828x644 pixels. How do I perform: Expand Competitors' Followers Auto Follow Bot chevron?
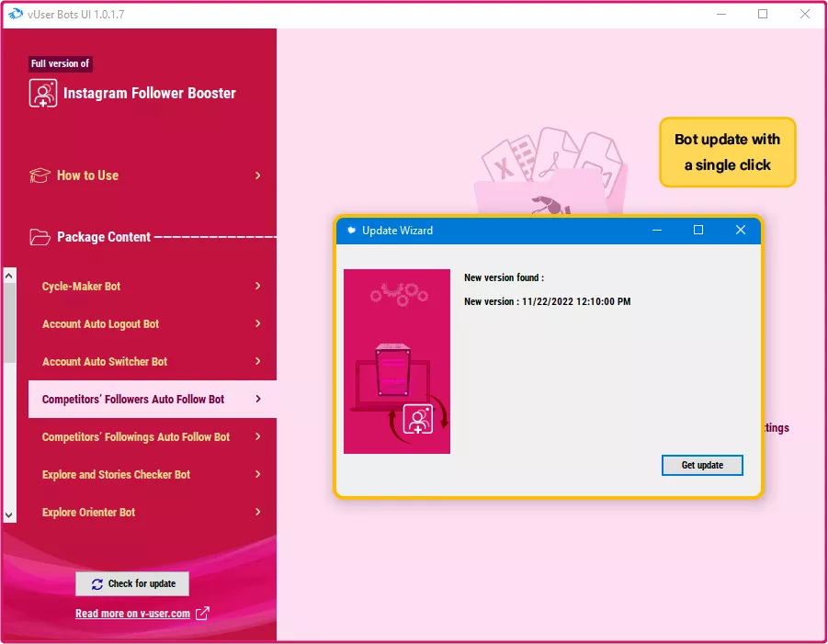click(257, 399)
